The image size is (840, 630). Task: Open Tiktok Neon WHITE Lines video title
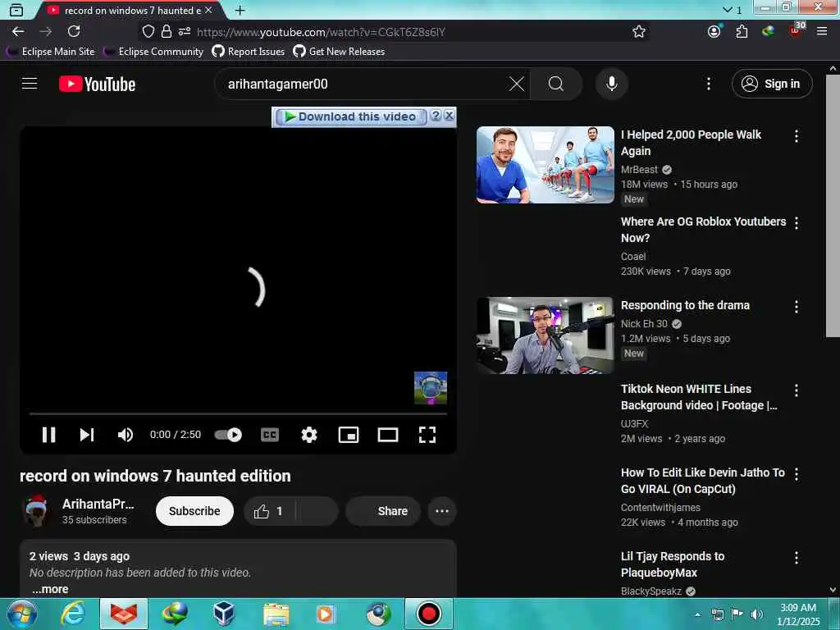point(699,397)
